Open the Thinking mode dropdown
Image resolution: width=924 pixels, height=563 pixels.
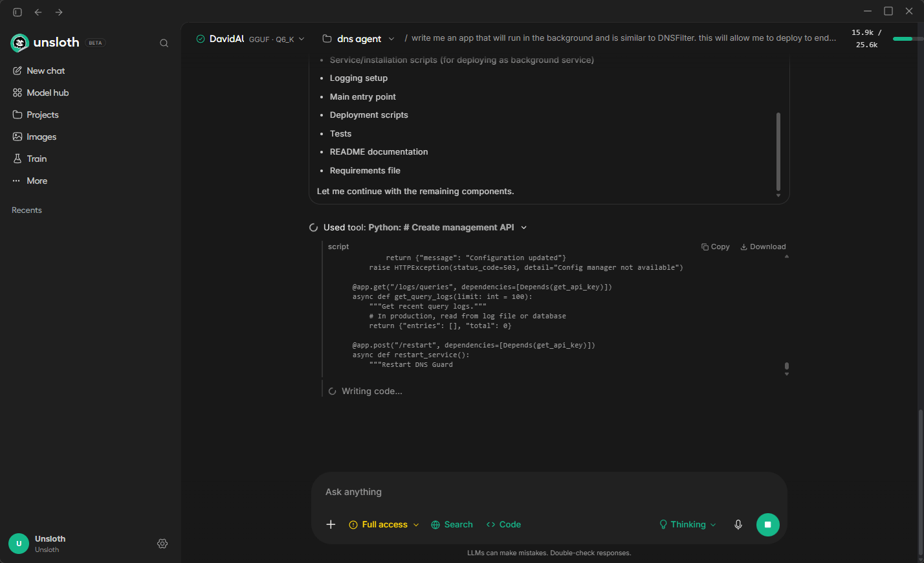tap(688, 524)
